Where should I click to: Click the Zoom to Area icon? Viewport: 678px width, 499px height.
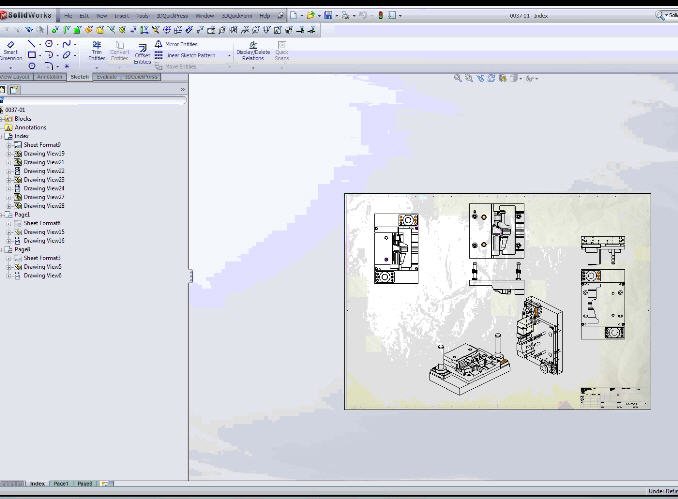469,78
